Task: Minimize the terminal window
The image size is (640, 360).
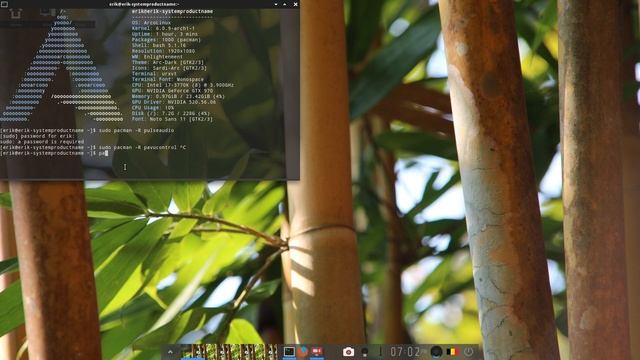Action: (276, 4)
